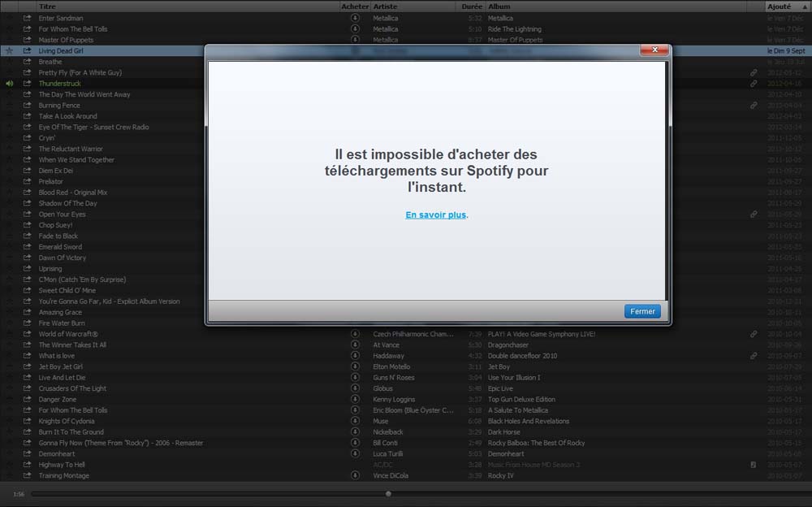This screenshot has width=812, height=507.
Task: Open the album Black Holes And Revelations
Action: click(x=529, y=421)
